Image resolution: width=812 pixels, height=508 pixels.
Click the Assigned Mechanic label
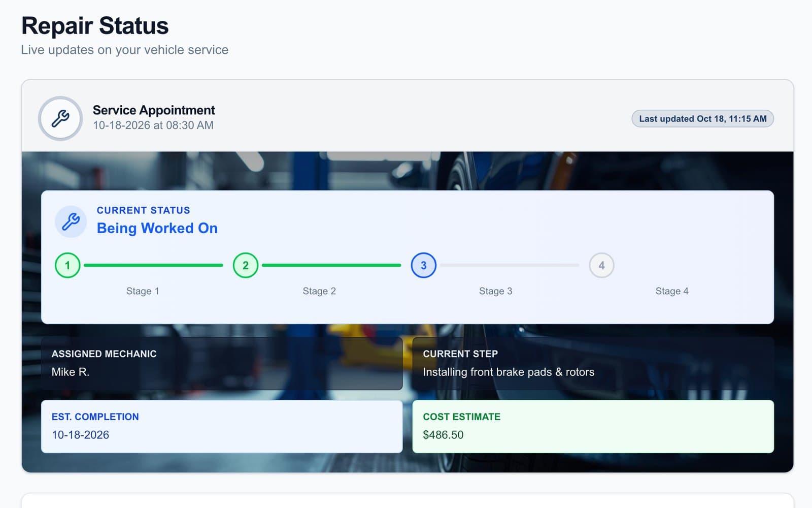104,354
